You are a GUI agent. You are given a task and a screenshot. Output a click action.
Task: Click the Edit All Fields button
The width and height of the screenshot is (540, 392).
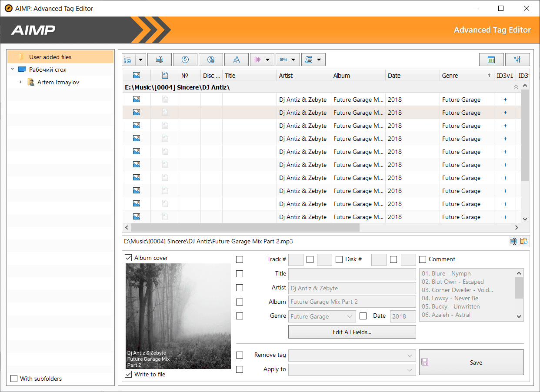[352, 332]
